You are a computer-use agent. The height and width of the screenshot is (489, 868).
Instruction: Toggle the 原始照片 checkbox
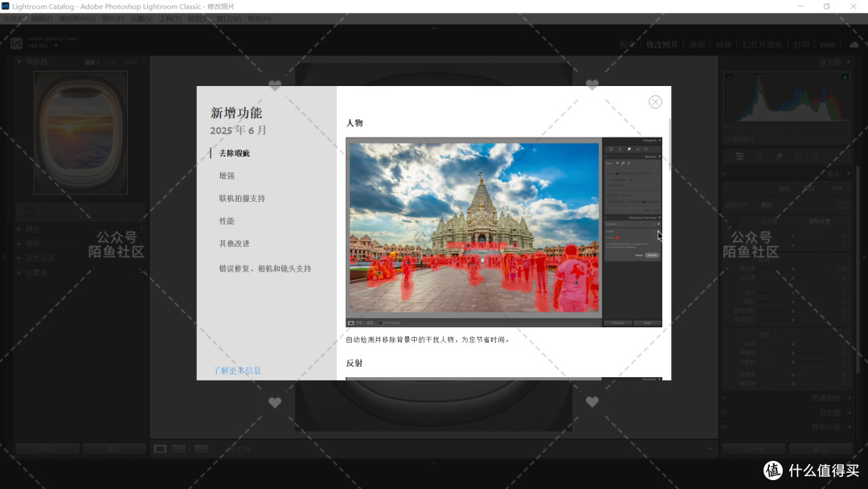[727, 139]
